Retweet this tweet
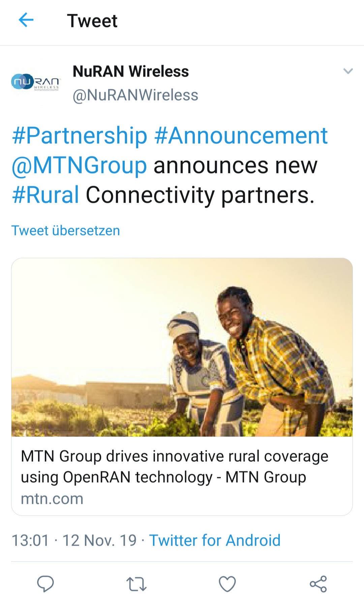This screenshot has height=606, width=364. coord(136,584)
